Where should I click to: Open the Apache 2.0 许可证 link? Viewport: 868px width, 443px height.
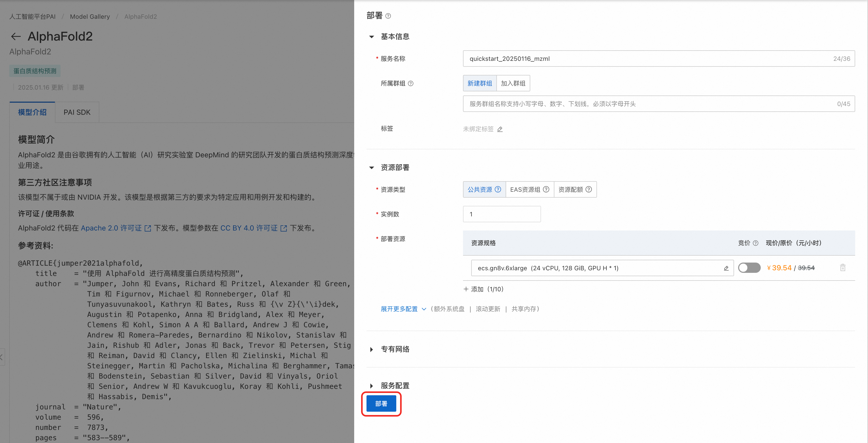click(111, 228)
